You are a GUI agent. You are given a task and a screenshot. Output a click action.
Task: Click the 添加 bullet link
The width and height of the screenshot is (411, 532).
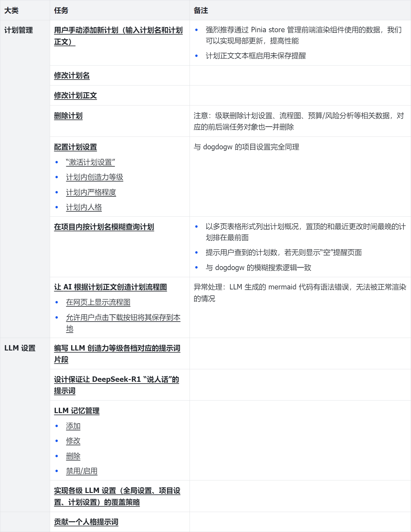coord(73,426)
